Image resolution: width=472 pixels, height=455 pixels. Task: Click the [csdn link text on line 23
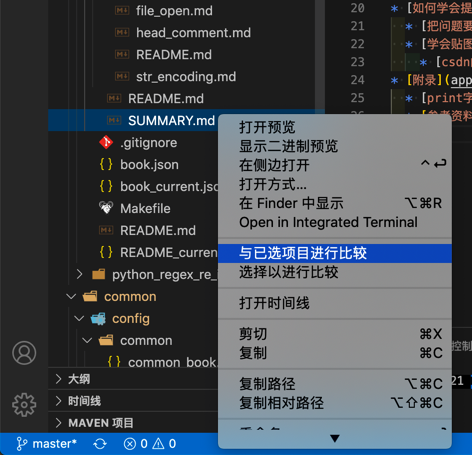[454, 62]
